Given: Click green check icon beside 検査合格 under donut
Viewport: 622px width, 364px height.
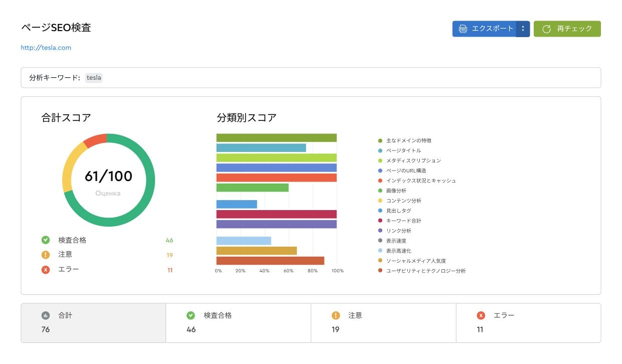Looking at the screenshot, I should (x=46, y=240).
